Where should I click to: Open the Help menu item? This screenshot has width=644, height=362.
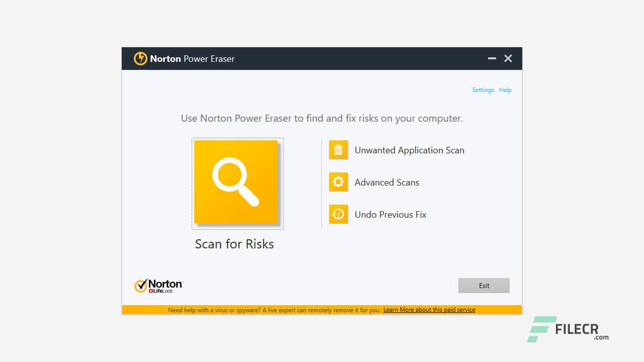coord(505,89)
